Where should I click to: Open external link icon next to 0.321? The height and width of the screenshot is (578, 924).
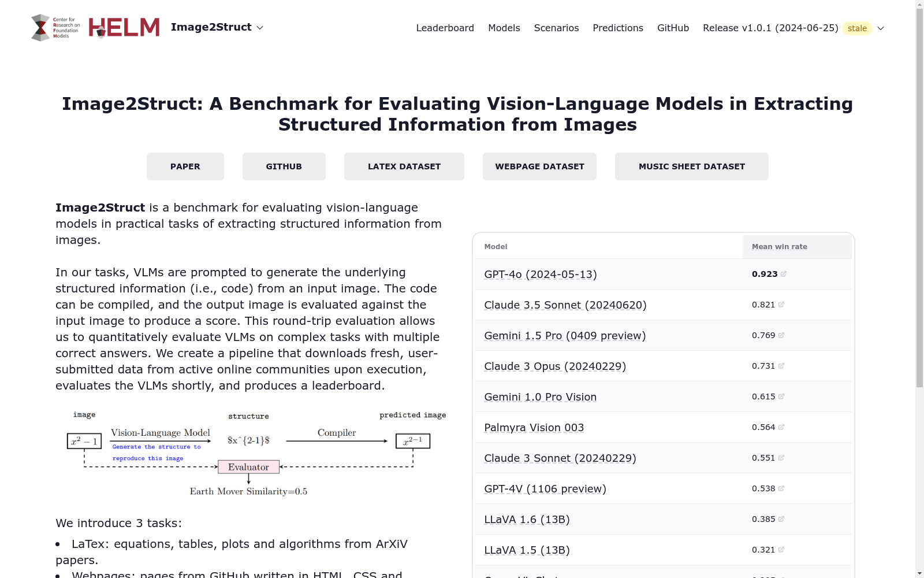tap(781, 550)
